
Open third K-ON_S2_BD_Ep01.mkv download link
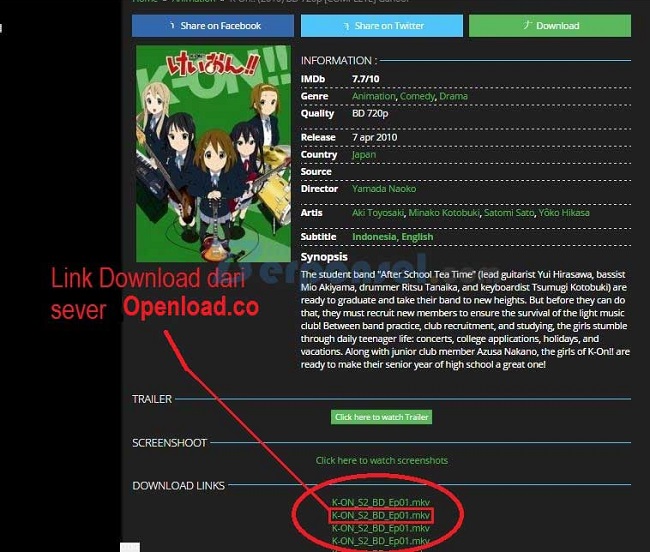point(381,528)
